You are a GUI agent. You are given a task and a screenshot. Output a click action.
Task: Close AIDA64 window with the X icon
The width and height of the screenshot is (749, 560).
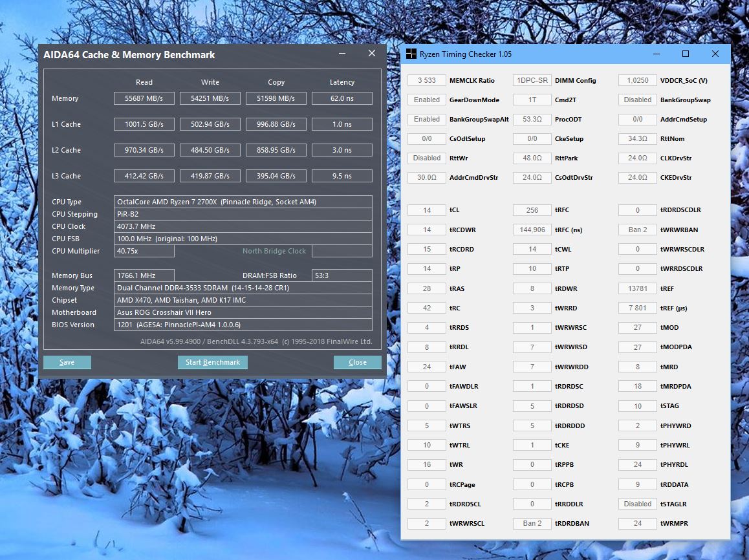pos(372,54)
